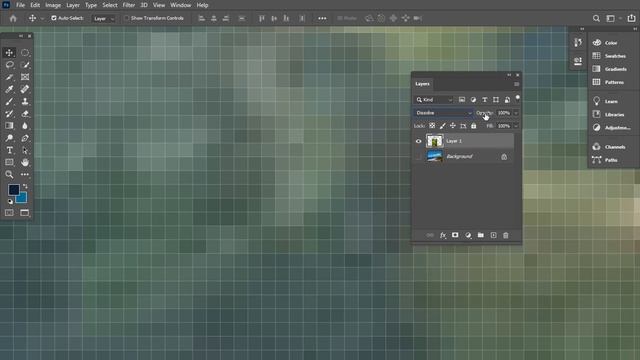640x360 pixels.
Task: Select the Move tool in the toolbox
Action: (9, 53)
